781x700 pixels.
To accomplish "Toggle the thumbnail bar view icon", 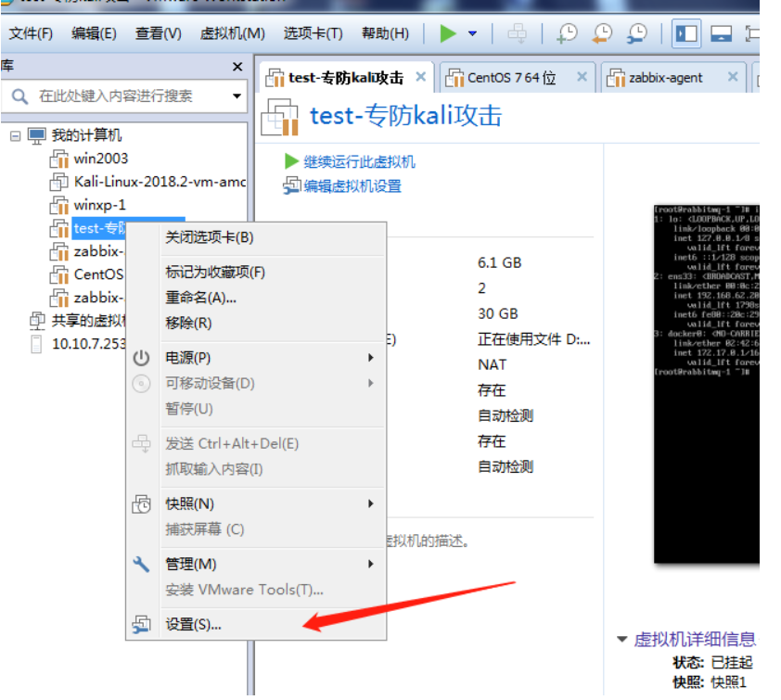I will 721,34.
